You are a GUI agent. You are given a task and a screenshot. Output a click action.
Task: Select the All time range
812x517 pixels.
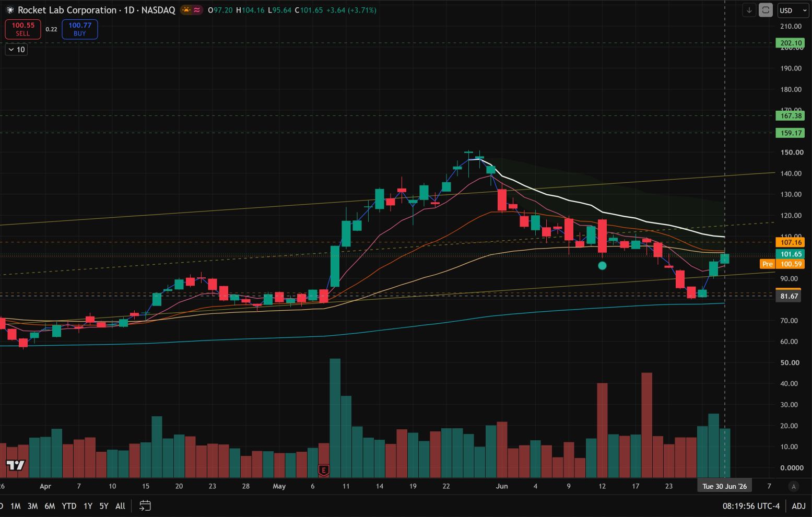click(x=120, y=506)
